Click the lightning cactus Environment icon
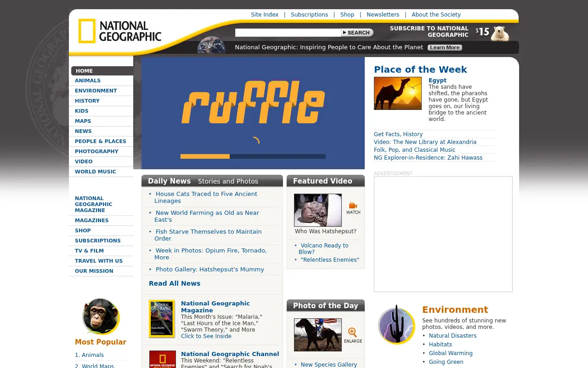The height and width of the screenshot is (368, 588). (x=396, y=325)
